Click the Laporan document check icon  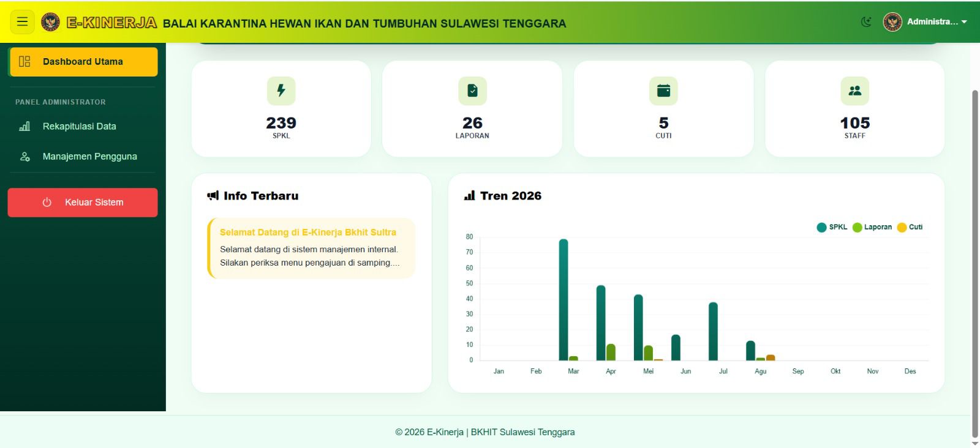(x=472, y=91)
